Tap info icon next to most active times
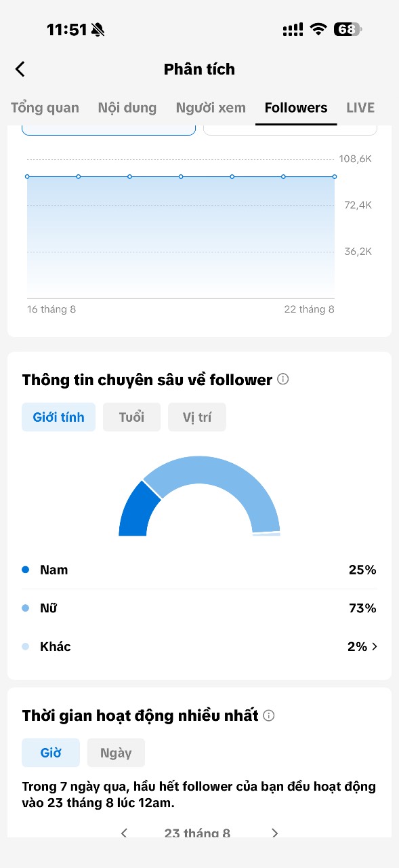Viewport: 399px width, 868px height. pos(269,715)
